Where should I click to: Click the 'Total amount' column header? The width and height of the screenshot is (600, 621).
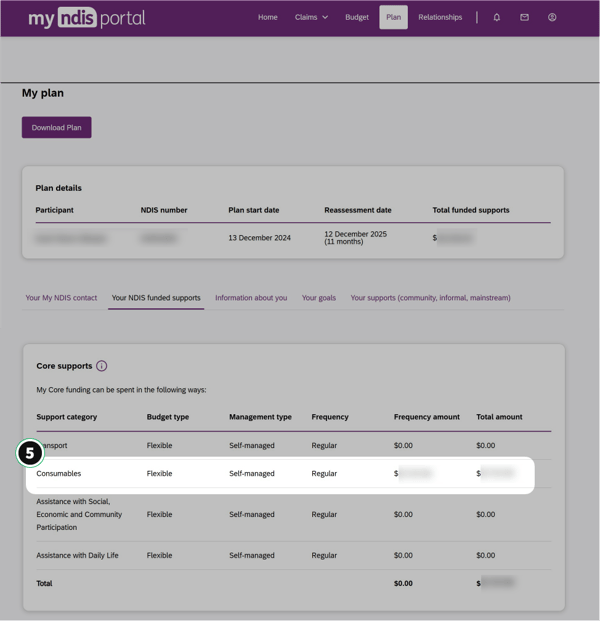pos(499,417)
